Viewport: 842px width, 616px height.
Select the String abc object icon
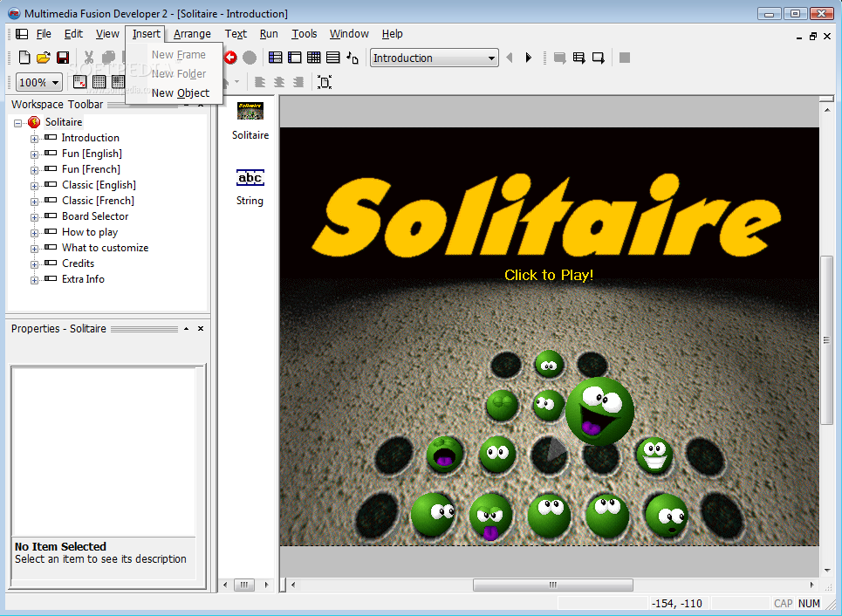(250, 177)
